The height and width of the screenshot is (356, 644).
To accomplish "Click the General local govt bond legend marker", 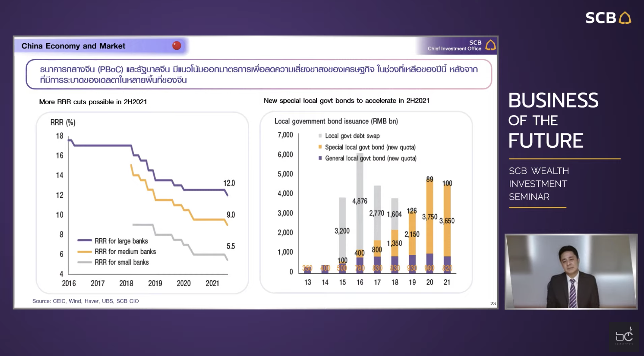I will point(320,158).
